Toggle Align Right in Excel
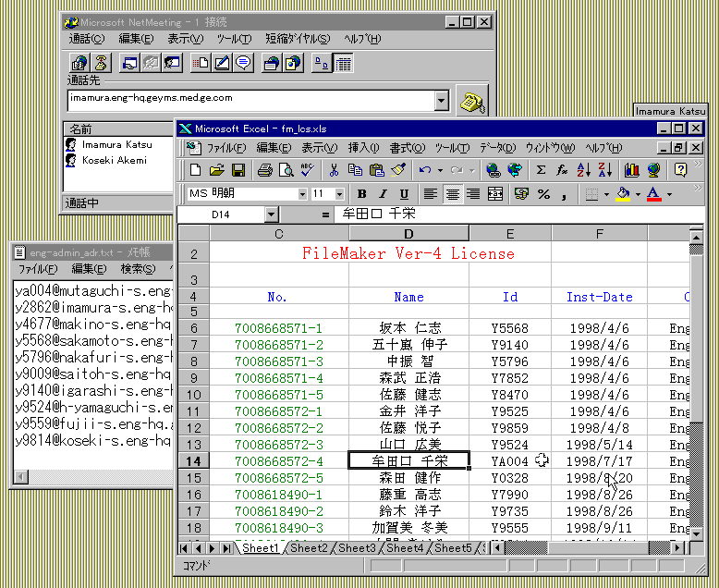Image resolution: width=719 pixels, height=588 pixels. coord(473,194)
